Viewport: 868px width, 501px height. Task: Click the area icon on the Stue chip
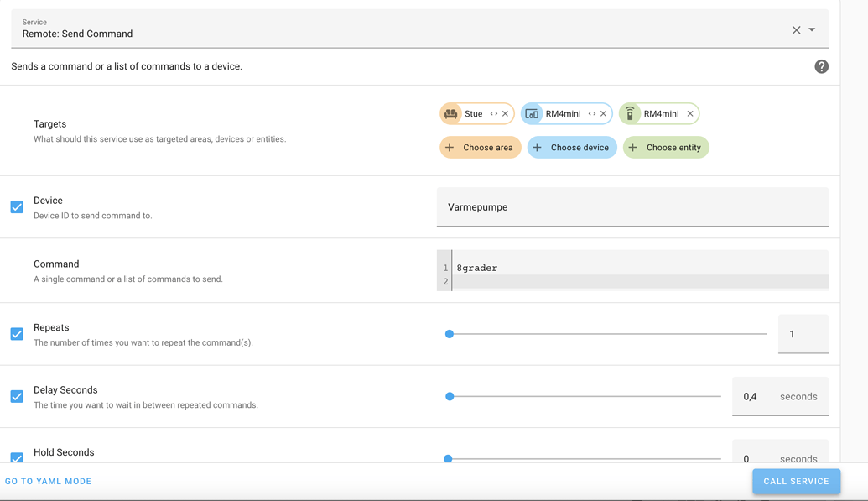click(450, 113)
